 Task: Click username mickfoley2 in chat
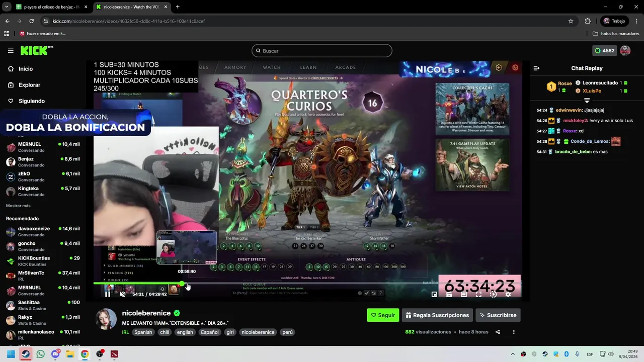(575, 121)
